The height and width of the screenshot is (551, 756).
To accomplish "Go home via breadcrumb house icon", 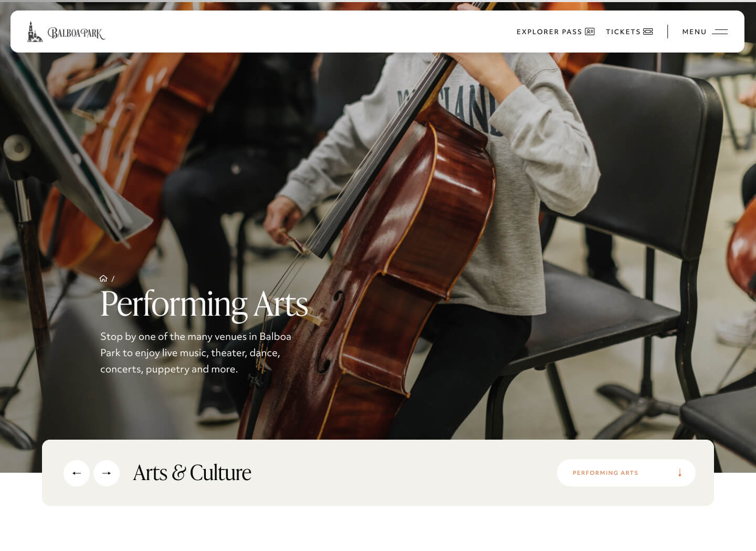I will (103, 278).
